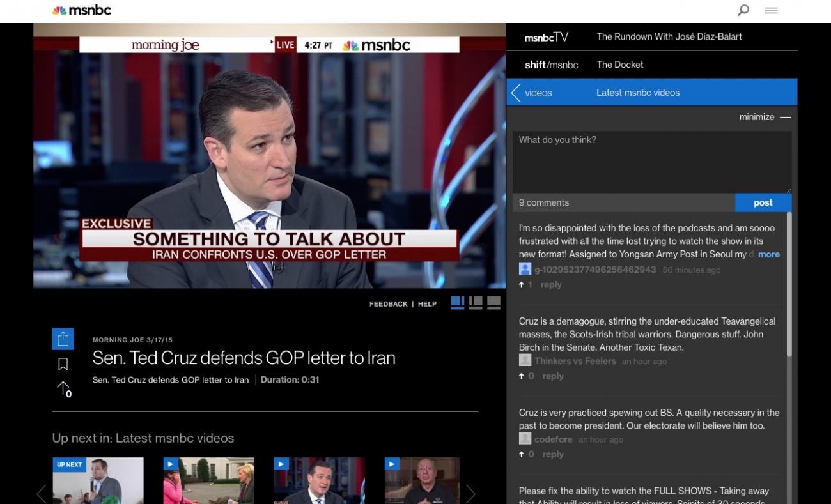Reply to codefore's comment

click(553, 454)
